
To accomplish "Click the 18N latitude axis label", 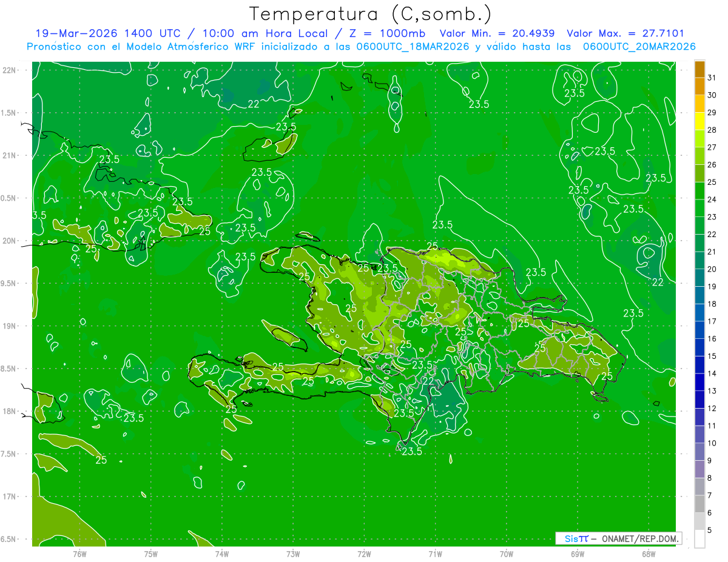I will pyautogui.click(x=10, y=411).
